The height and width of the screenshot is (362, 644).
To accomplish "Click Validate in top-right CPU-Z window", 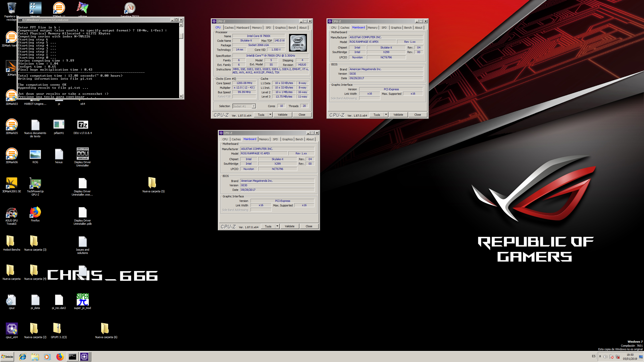I will [x=398, y=115].
